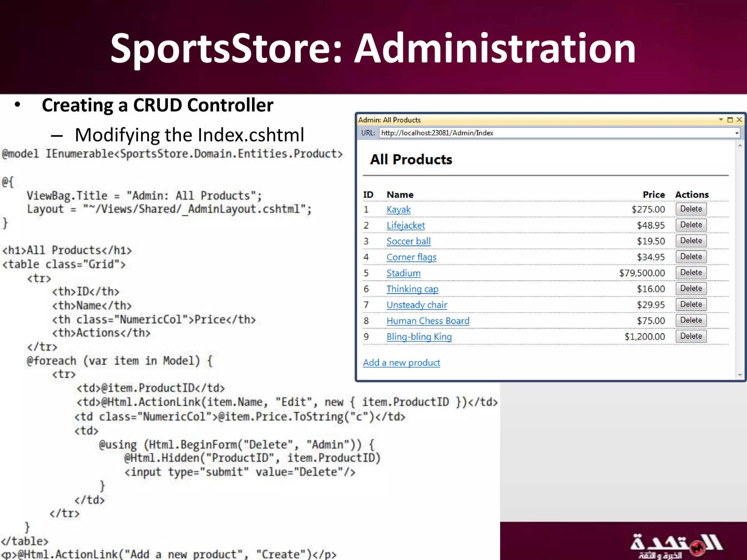Click the scrollbar down arrow in browser panel
Viewport: 747px width, 560px height.
pos(740,375)
